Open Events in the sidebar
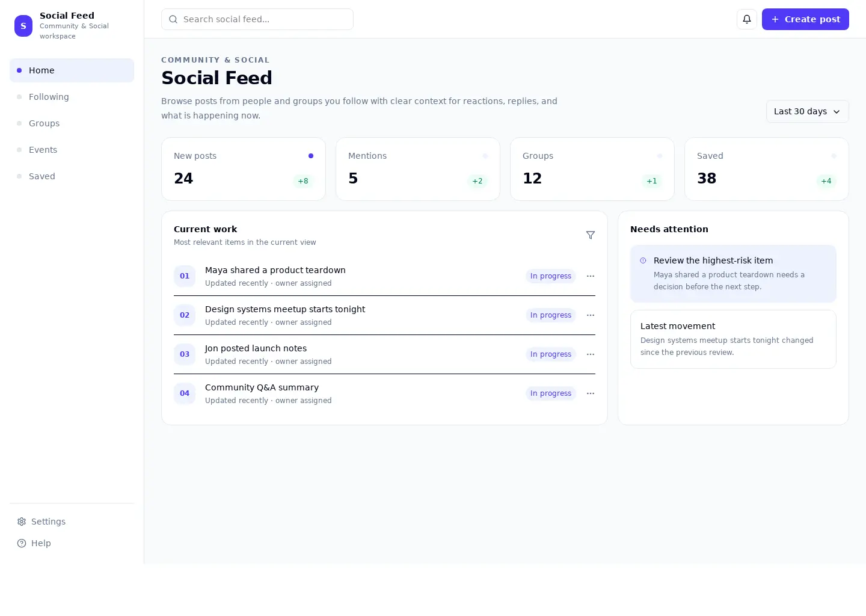The height and width of the screenshot is (616, 866). [72, 150]
